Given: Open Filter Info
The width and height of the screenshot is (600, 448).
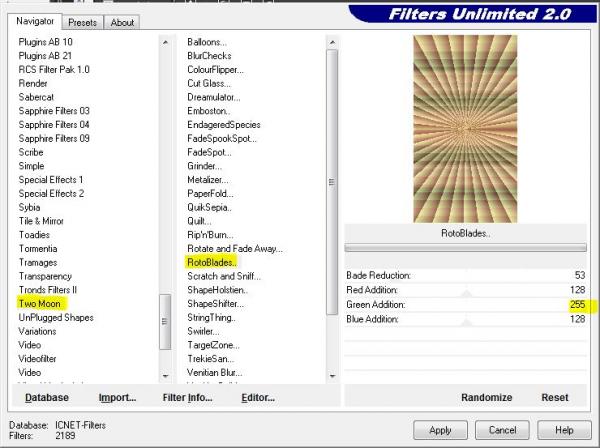Looking at the screenshot, I should click(187, 397).
